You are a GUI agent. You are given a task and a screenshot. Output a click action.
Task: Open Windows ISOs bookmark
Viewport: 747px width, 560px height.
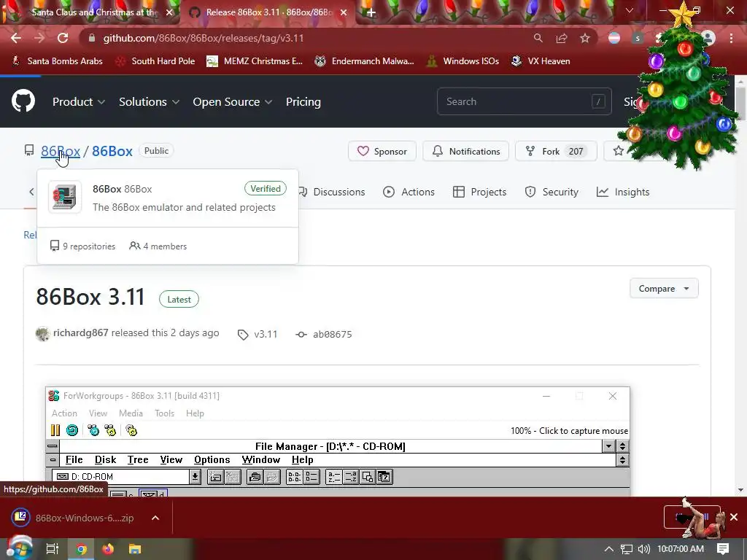pos(462,61)
